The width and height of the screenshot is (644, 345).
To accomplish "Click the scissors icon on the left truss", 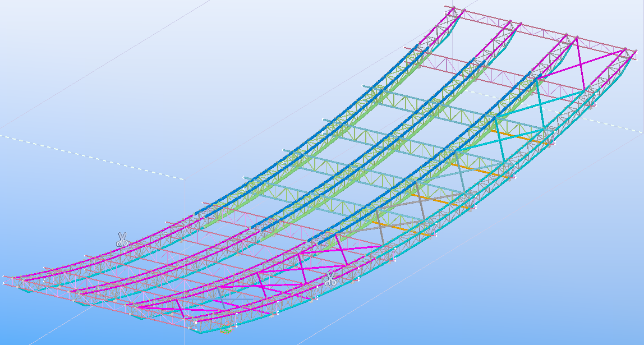I will pos(122,240).
